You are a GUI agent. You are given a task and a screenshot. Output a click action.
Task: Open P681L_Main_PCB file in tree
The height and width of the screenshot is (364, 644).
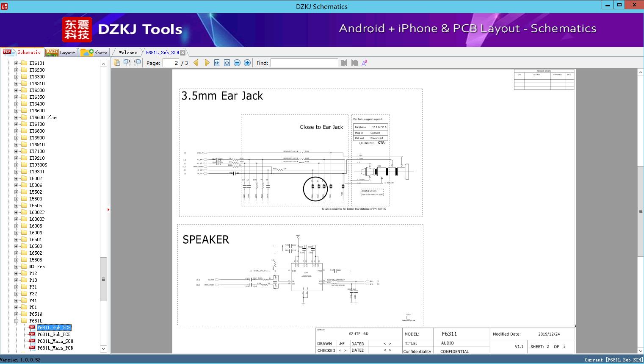[55, 348]
